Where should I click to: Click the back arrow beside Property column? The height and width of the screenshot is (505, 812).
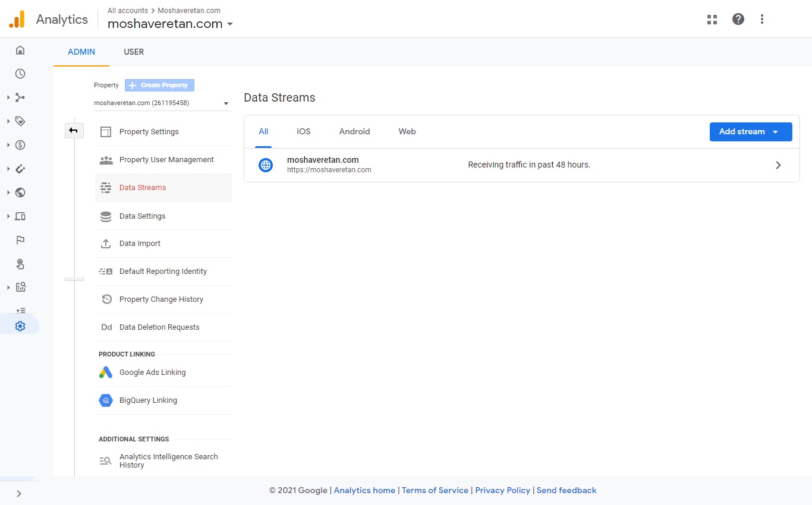74,131
